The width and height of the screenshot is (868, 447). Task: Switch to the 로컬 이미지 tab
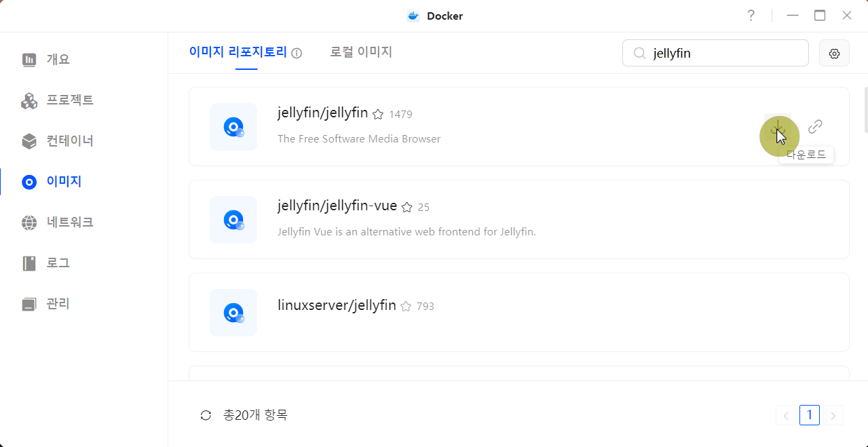360,52
